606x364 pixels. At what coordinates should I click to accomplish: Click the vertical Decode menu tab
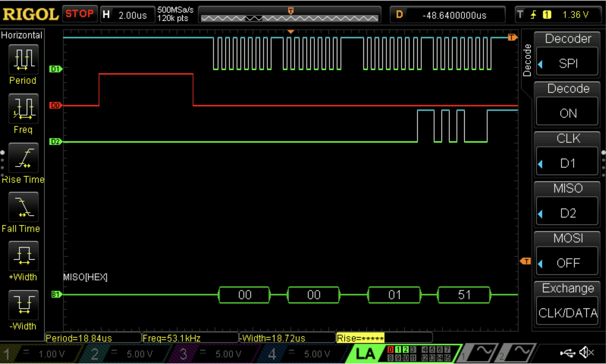point(527,60)
